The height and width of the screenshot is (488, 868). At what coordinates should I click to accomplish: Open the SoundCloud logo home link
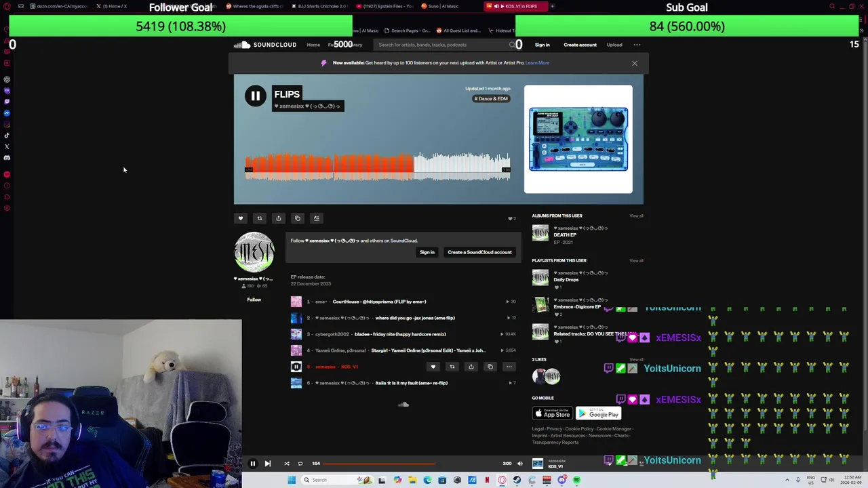(265, 45)
